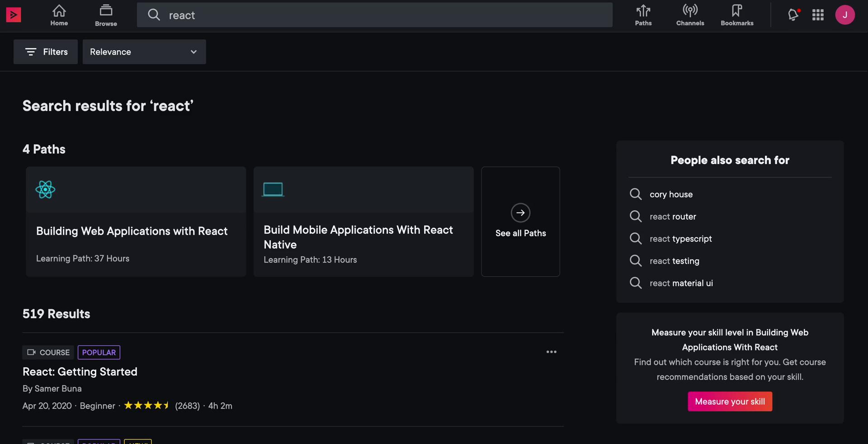Click the search magnifier icon
This screenshot has width=868, height=444.
tap(154, 15)
